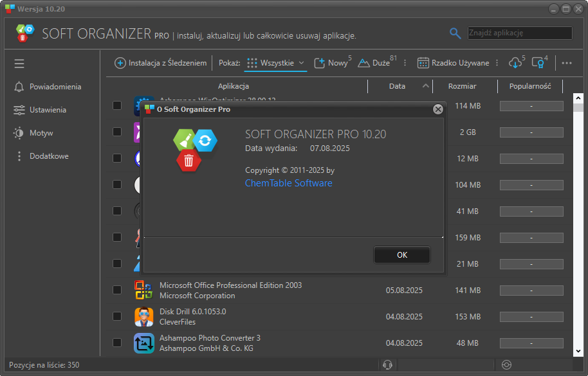This screenshot has width=588, height=376.
Task: Click Microsoft Office app icon
Action: [144, 291]
